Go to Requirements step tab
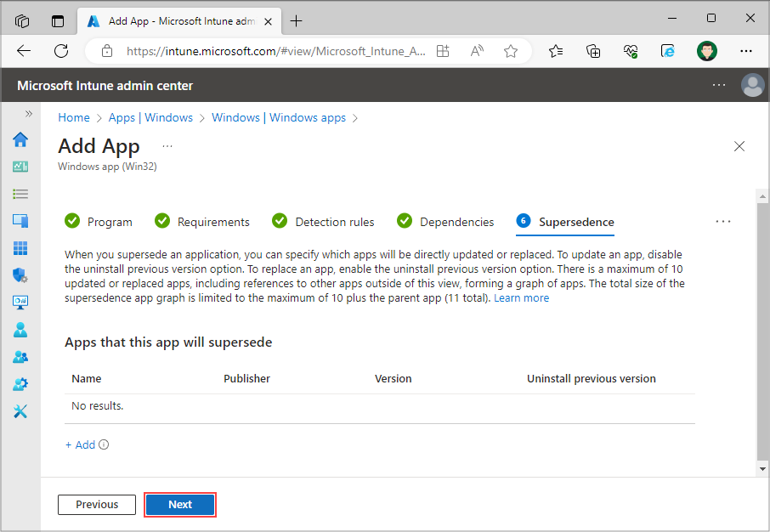Viewport: 770px width, 532px height. pyautogui.click(x=201, y=222)
